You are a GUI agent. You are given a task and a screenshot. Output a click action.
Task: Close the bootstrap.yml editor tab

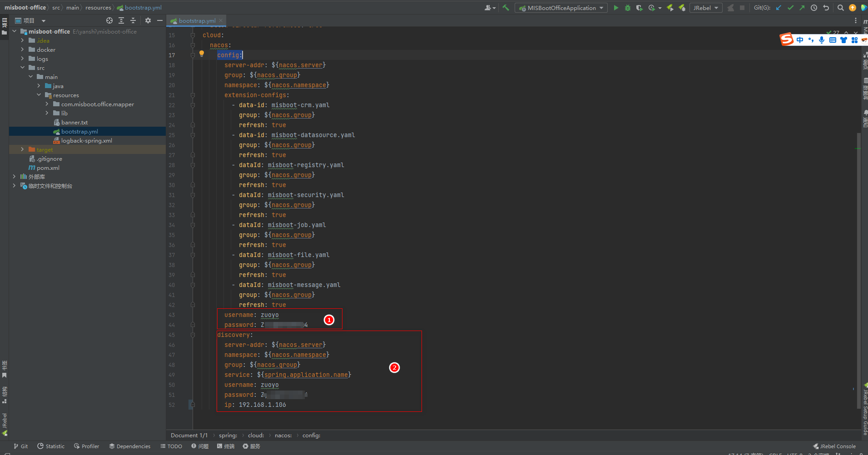tap(221, 20)
